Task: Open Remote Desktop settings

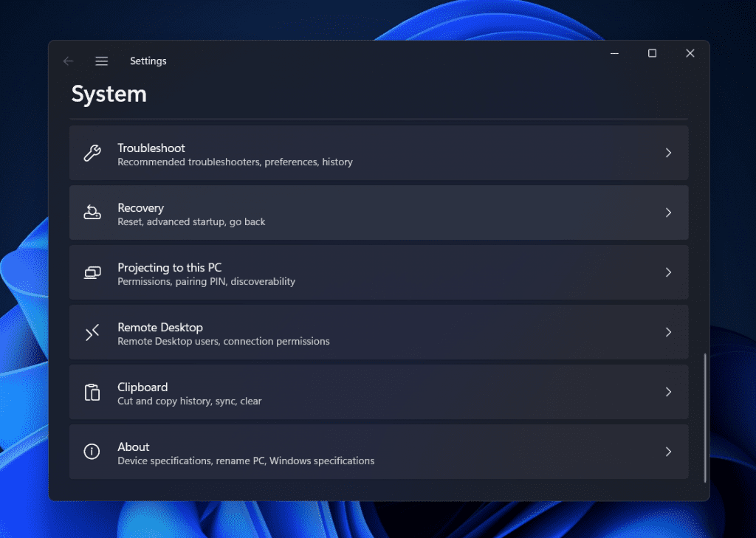Action: (x=378, y=332)
